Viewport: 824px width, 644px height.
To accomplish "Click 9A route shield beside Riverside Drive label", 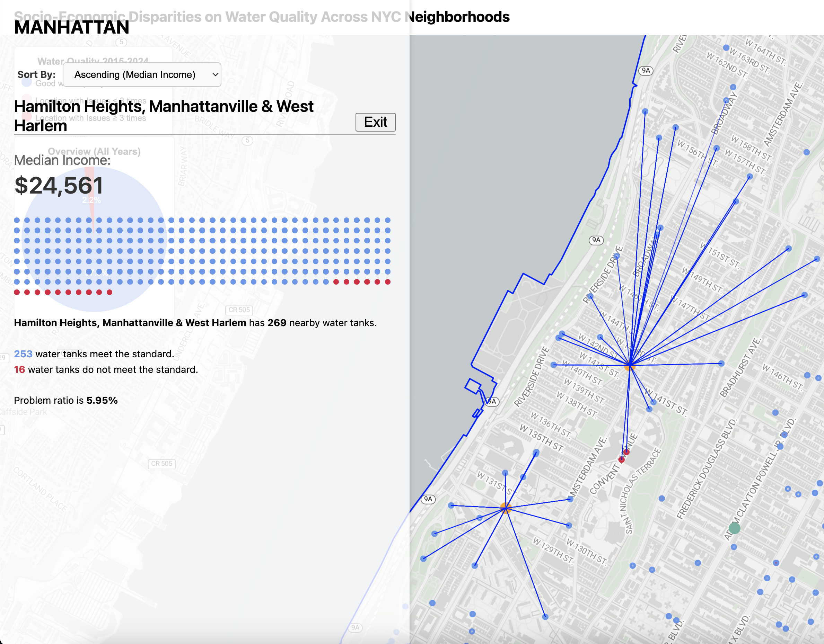I will (596, 240).
